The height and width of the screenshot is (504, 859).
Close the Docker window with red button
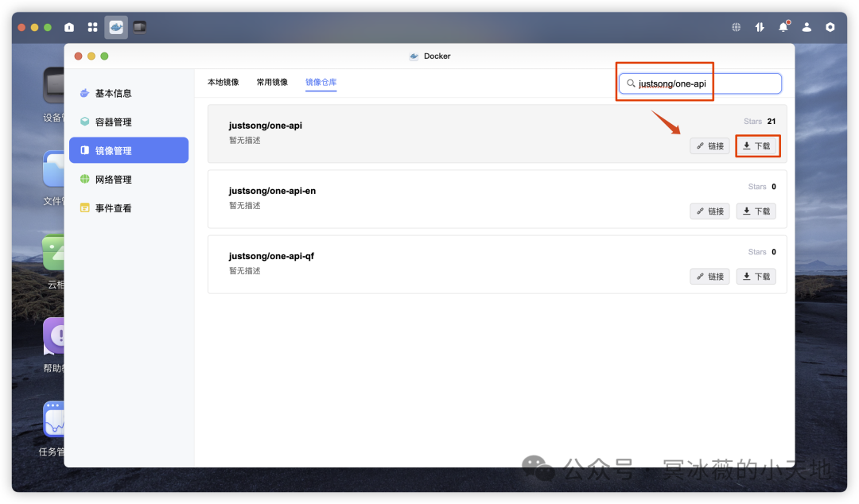[78, 56]
